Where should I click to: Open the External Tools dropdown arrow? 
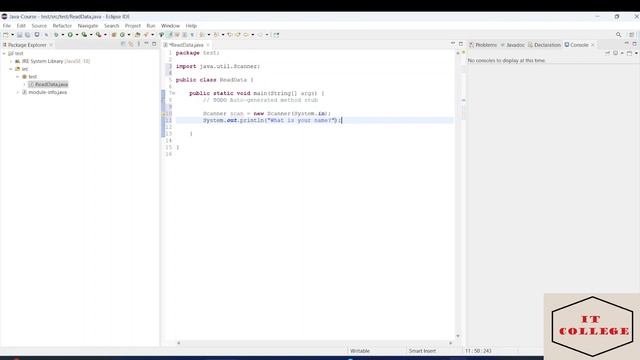(x=105, y=35)
